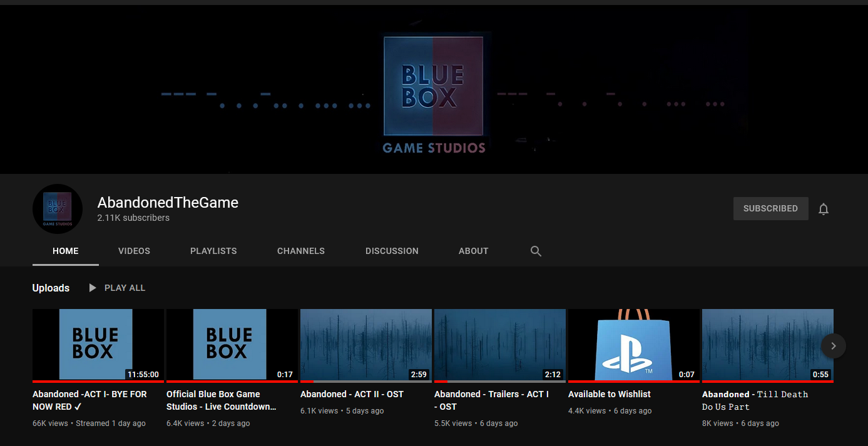The height and width of the screenshot is (446, 868).
Task: Open the Uploads section heading
Action: point(51,288)
